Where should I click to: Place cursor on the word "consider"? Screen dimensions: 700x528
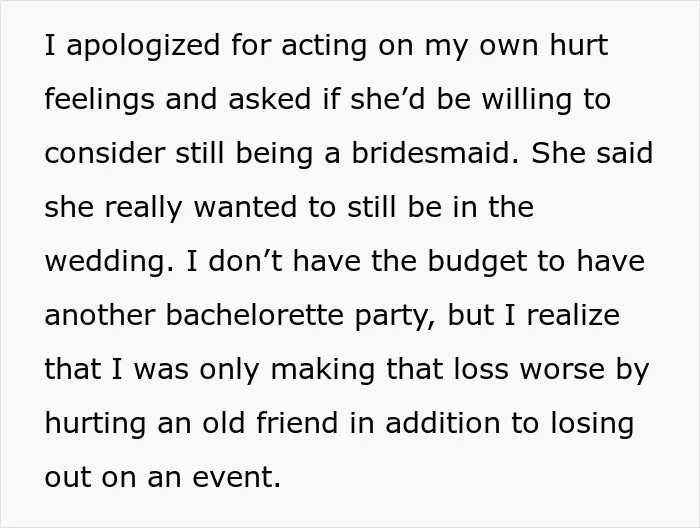point(104,153)
